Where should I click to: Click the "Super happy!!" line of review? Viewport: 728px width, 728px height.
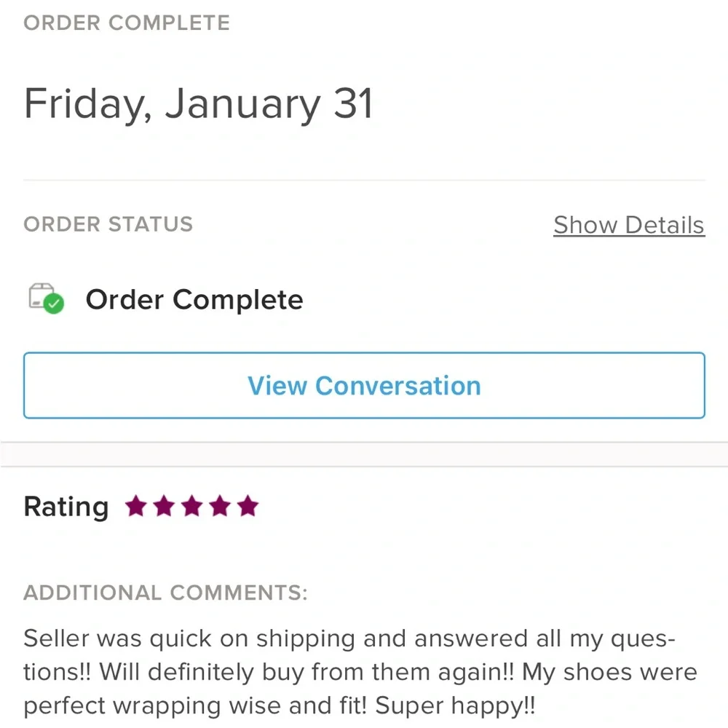tap(455, 705)
